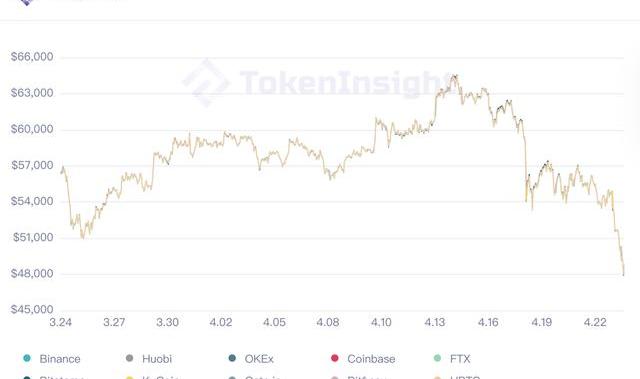Click the $45,000 y-axis label
The image size is (640, 379).
[32, 309]
